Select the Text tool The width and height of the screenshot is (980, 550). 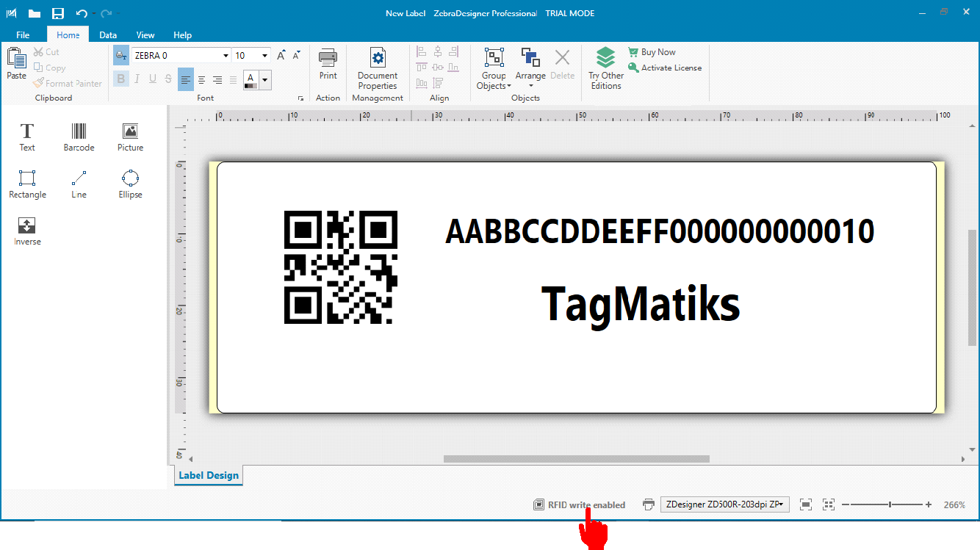coord(27,137)
